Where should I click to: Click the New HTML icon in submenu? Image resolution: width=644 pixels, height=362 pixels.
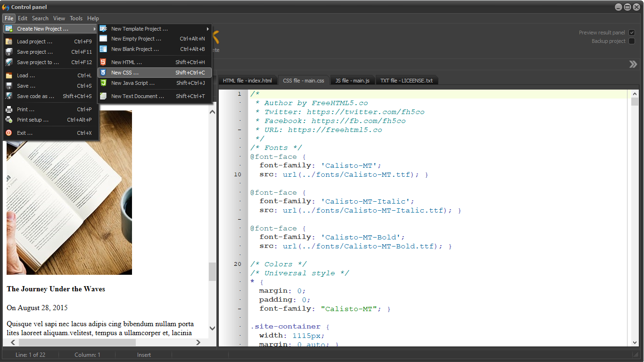tap(103, 62)
